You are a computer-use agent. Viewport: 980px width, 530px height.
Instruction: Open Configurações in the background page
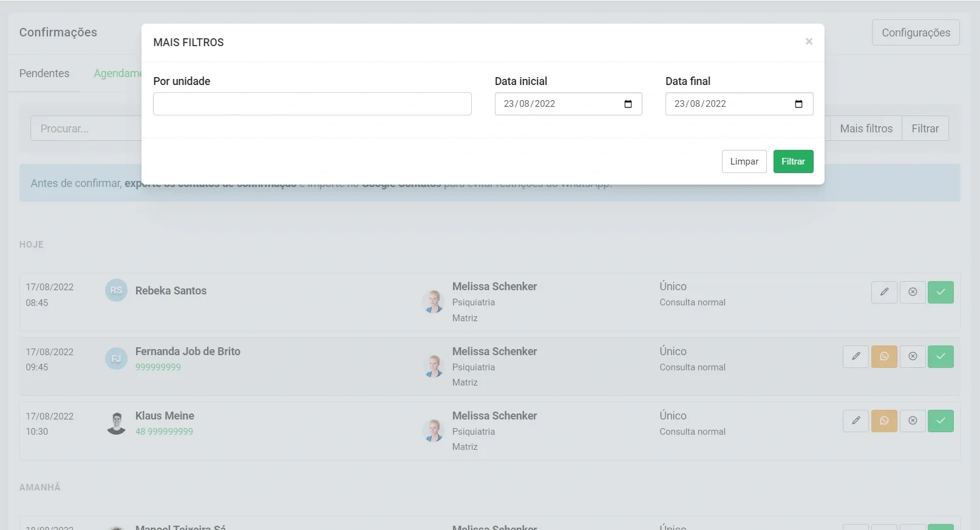[x=916, y=33]
